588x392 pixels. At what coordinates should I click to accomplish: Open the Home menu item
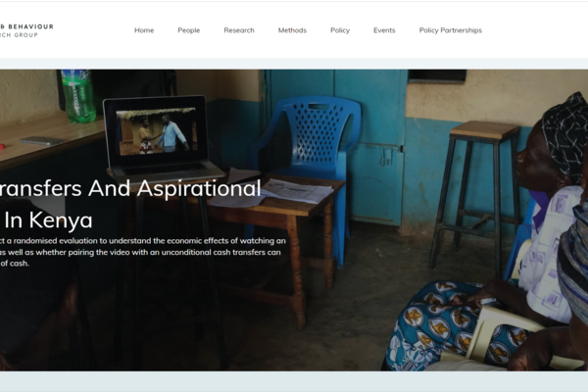point(144,30)
